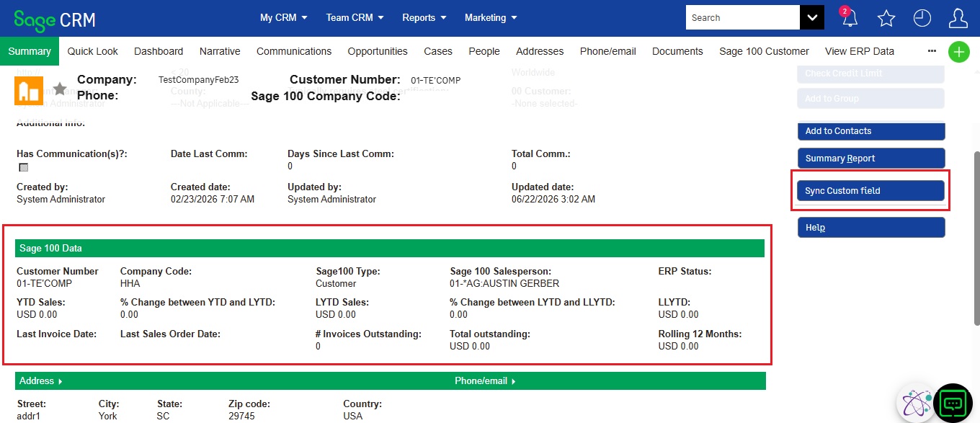Expand the My CRM menu
Screen dimensions: 980x423
pos(284,18)
